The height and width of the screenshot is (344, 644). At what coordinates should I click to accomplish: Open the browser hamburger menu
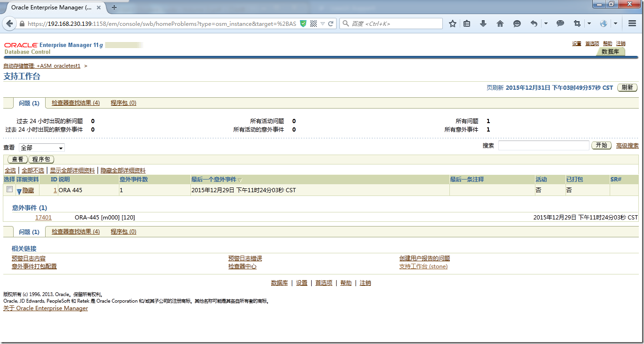coord(632,23)
